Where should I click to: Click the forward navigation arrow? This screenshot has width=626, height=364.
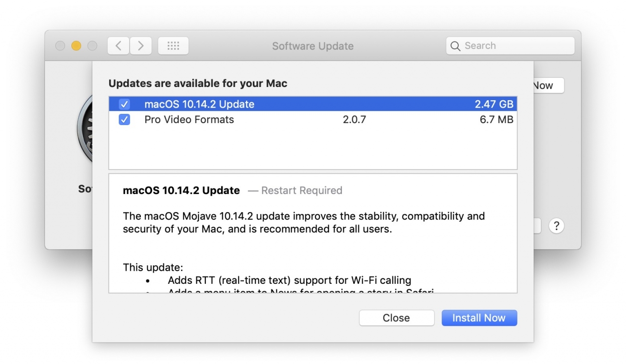click(141, 45)
